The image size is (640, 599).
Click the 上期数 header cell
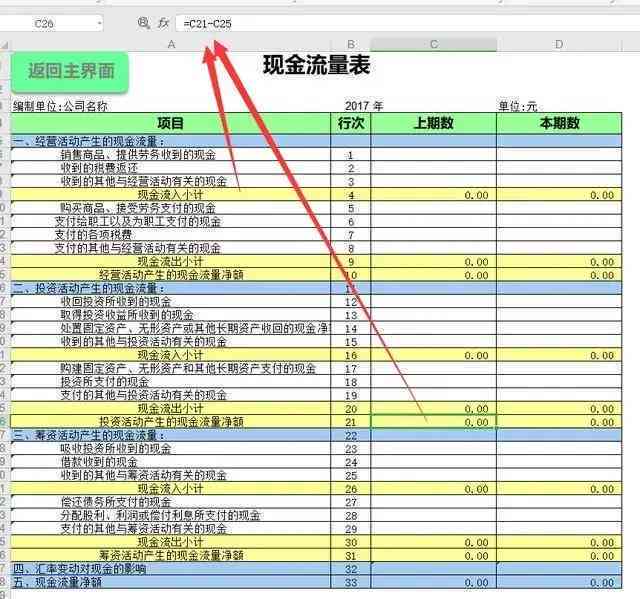[x=433, y=123]
